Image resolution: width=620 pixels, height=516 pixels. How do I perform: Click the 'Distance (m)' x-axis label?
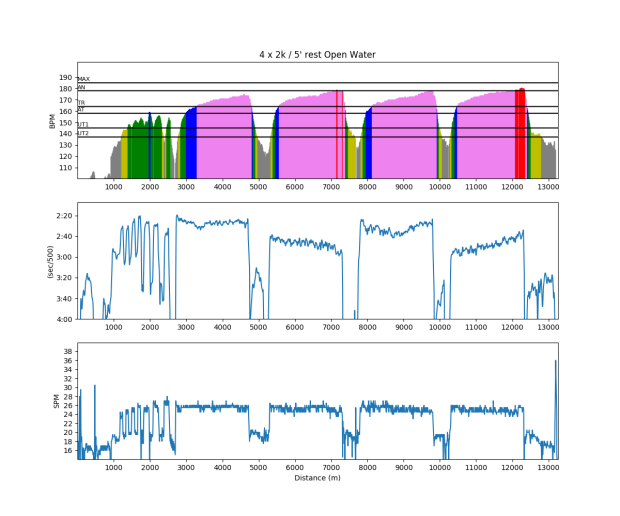coord(318,479)
